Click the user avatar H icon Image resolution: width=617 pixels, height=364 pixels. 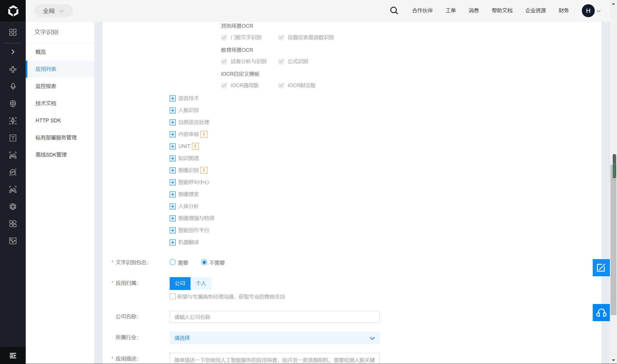pyautogui.click(x=588, y=11)
